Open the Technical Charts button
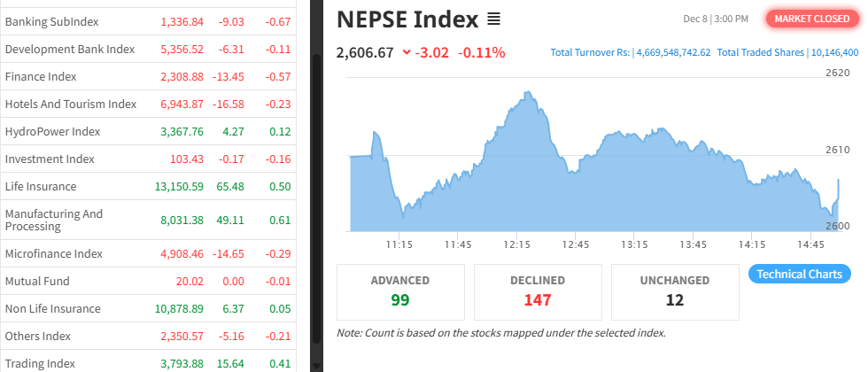This screenshot has height=372, width=868. point(800,274)
